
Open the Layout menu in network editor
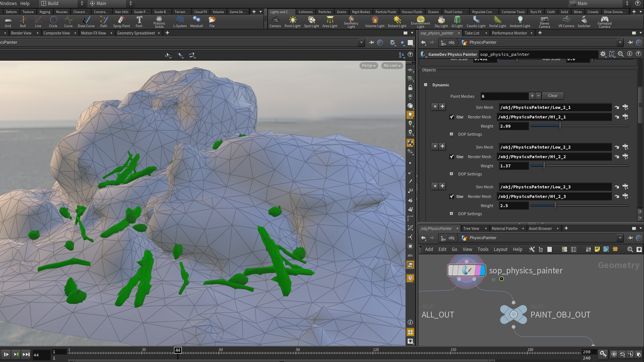[500, 249]
